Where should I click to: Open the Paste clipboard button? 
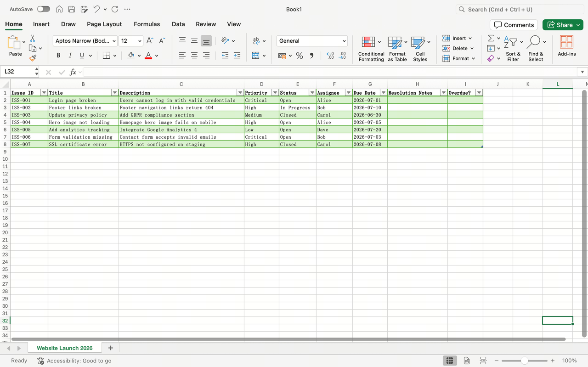(x=15, y=46)
